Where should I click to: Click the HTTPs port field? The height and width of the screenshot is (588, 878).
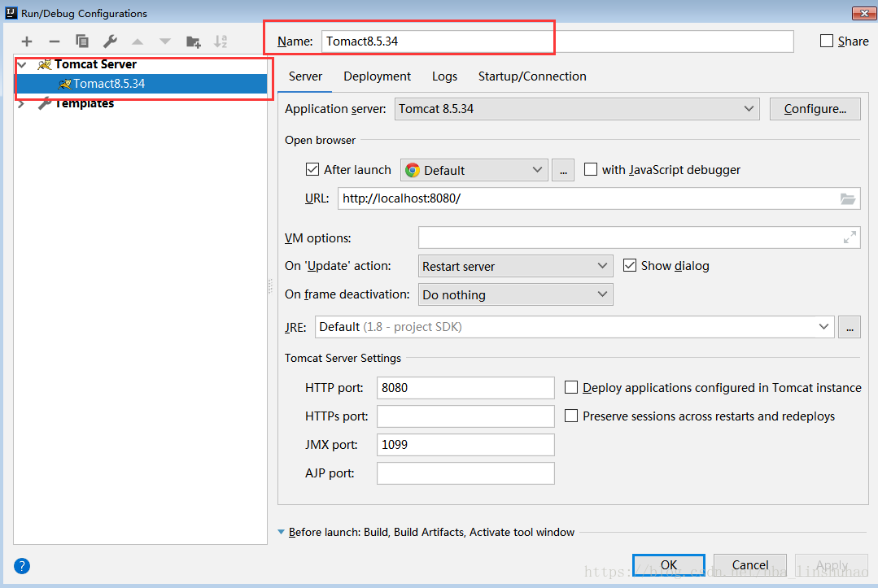[x=465, y=416]
